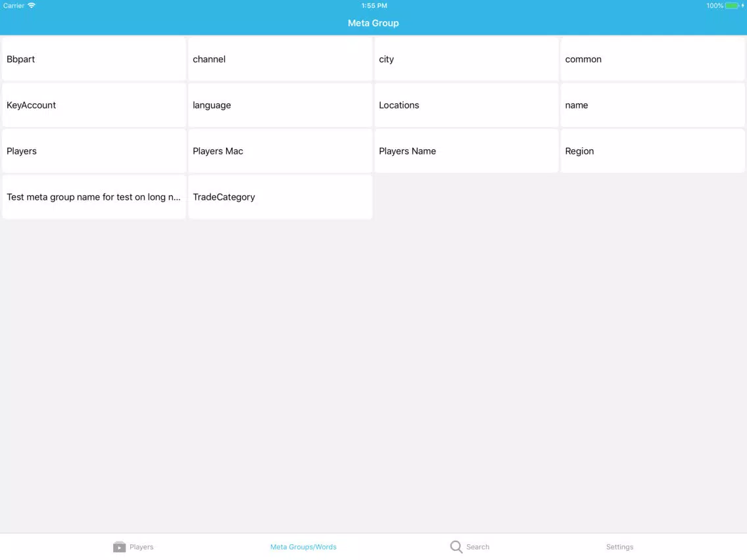Switch to the Meta Groups/Words tab

tap(304, 547)
